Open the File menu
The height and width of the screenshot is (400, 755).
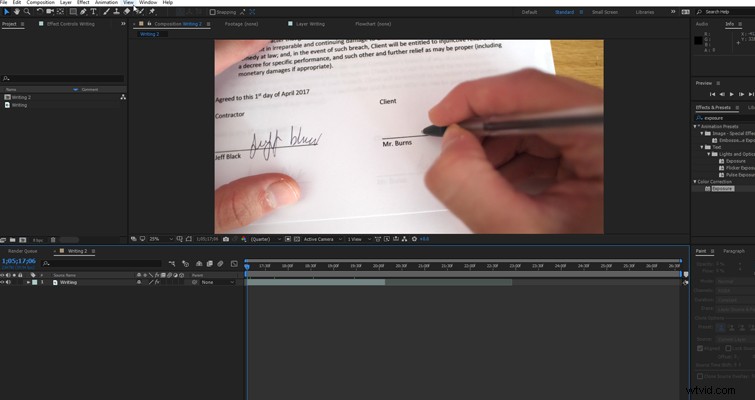(x=3, y=2)
